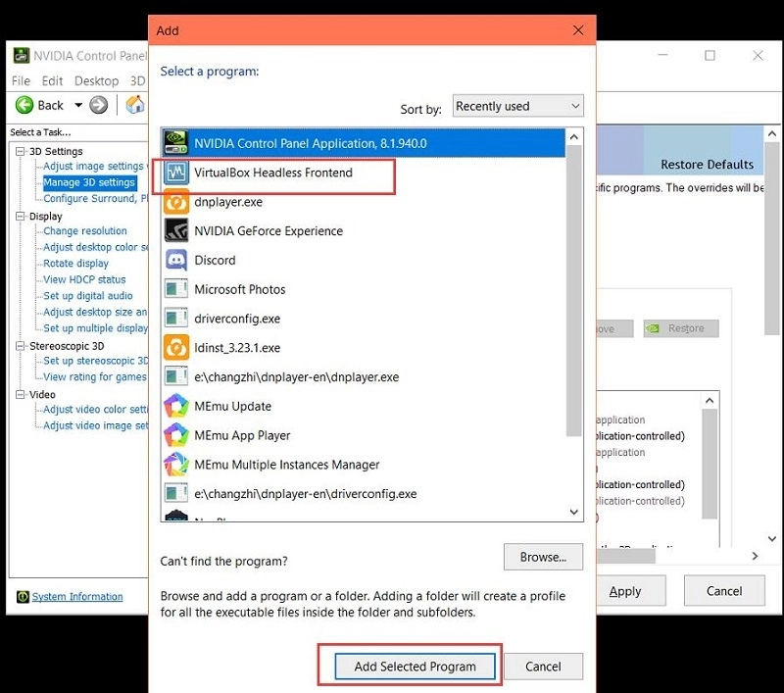Collapse the 3D Settings tree branch
The width and height of the screenshot is (784, 693).
click(21, 151)
